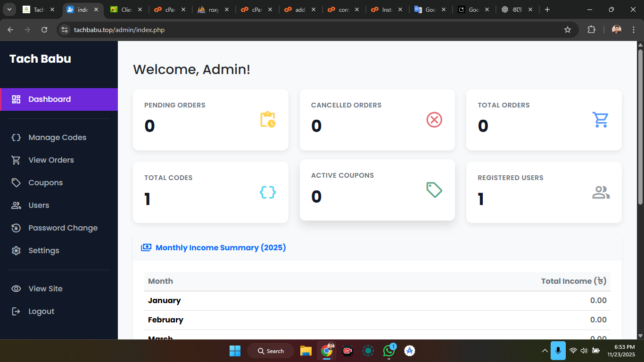Reload the page with refresh icon
Screen dimensions: 644x362
coord(44,30)
